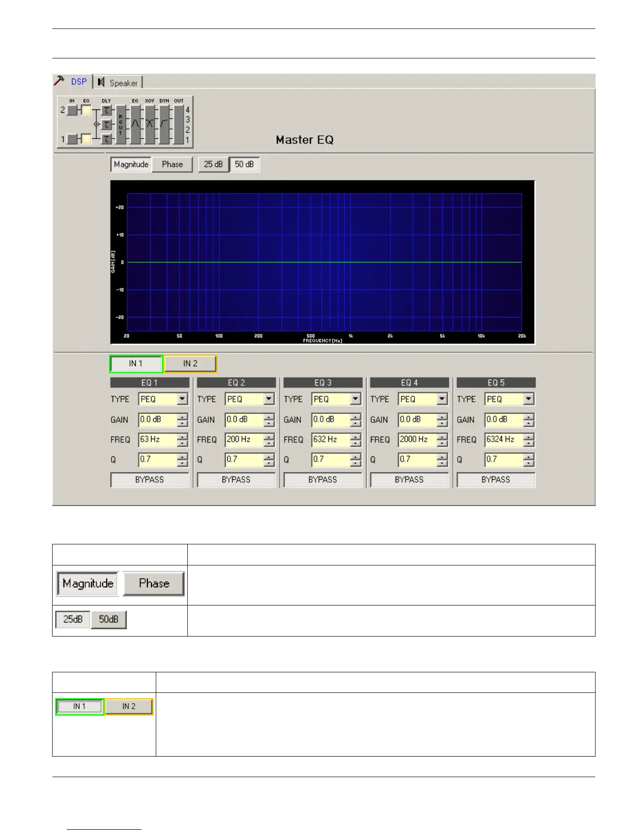The height and width of the screenshot is (834, 644).
Task: Decrease EQ 1 Q with the down arrow
Action: point(182,463)
